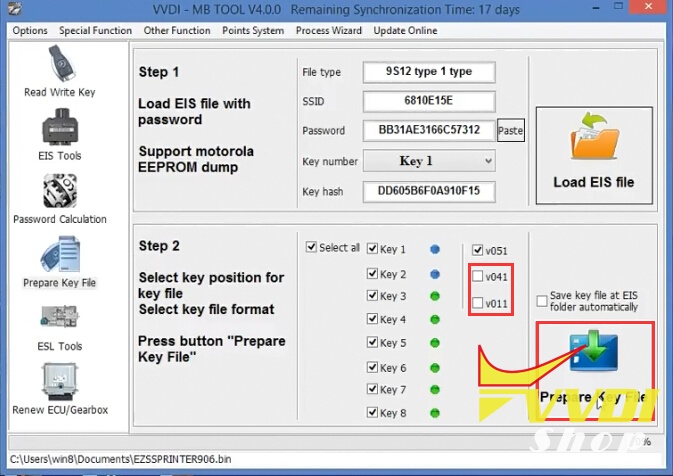This screenshot has height=476, width=673.
Task: Uncheck the Key 8 checkbox
Action: coord(372,412)
